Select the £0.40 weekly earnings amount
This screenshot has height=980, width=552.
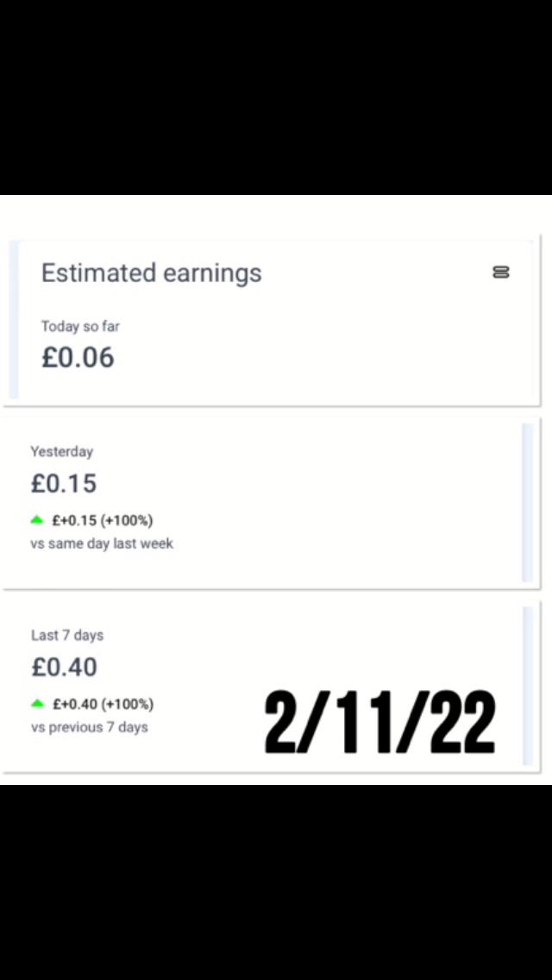point(64,667)
